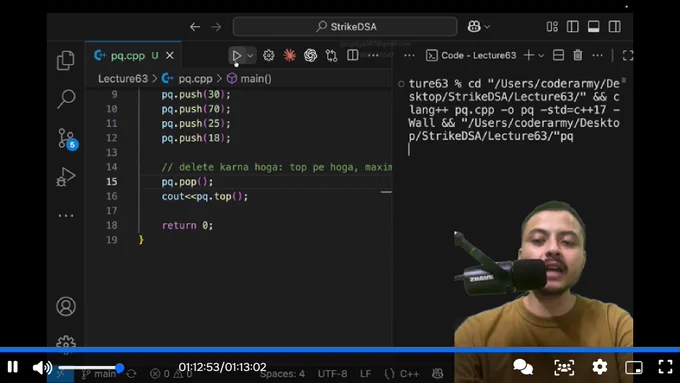The image size is (680, 383).
Task: Open the Accounts menu icon
Action: (66, 306)
